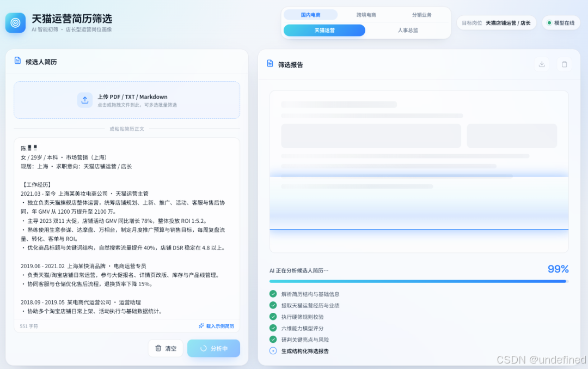Copy report using clipboard icon
Viewport: 588px width, 369px height.
pos(565,64)
